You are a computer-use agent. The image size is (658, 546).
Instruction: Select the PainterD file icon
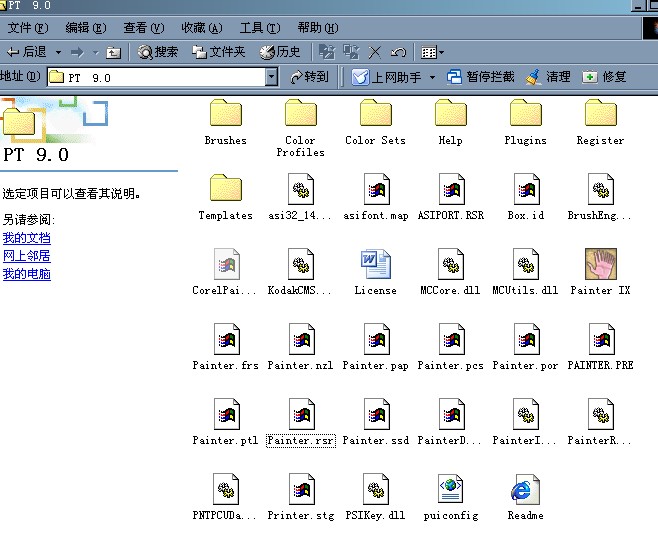point(452,414)
